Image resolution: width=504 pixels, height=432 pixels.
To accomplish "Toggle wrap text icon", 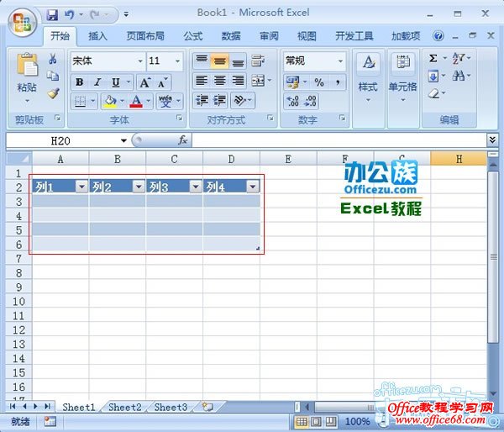I will pos(258,61).
